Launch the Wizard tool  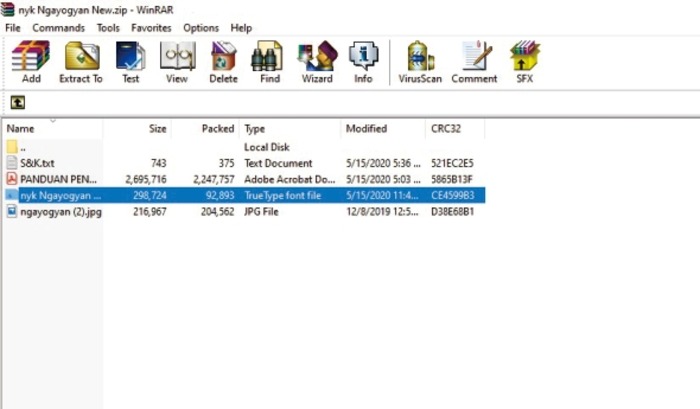[x=317, y=62]
